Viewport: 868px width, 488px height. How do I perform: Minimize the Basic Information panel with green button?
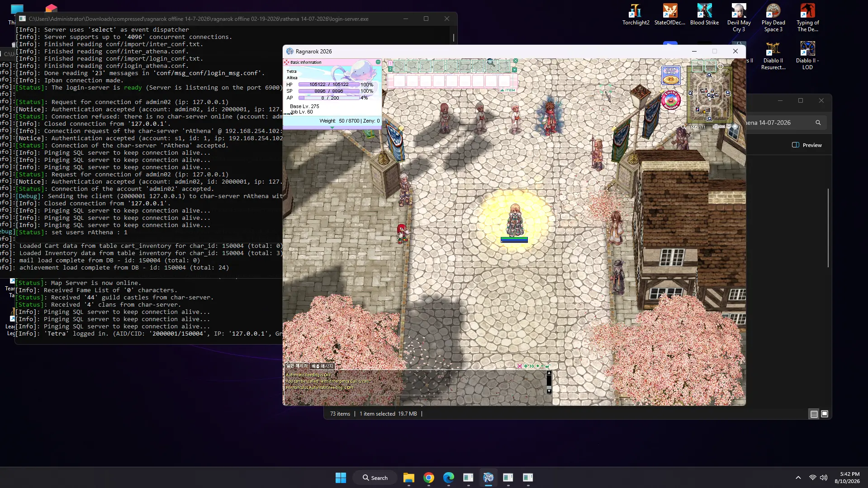pos(378,62)
